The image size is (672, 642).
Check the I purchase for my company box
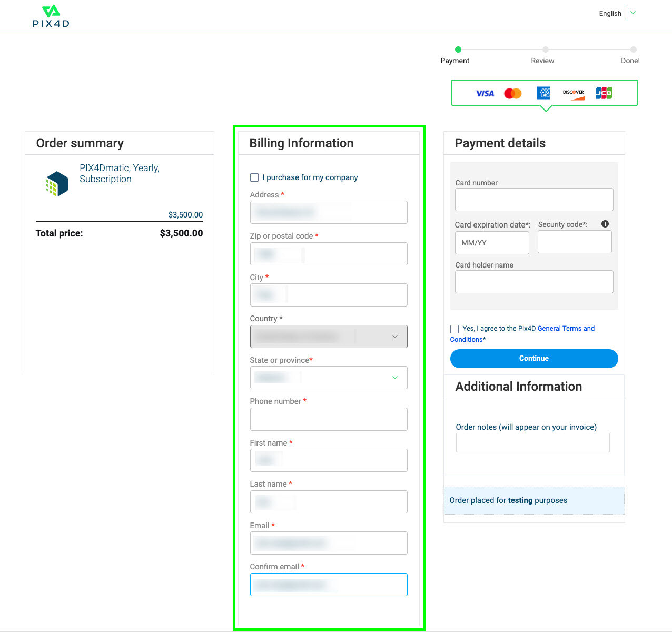click(254, 177)
